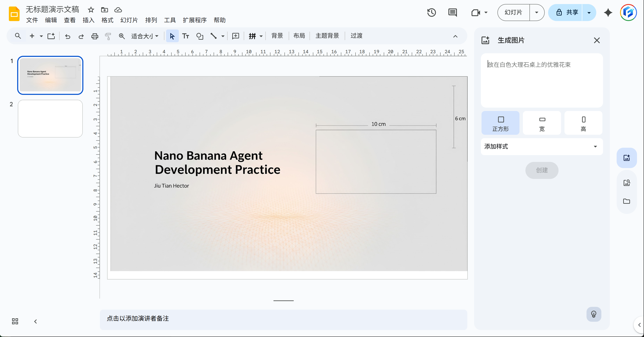Open the 适合大小 zoom dropdown
Image resolution: width=644 pixels, height=337 pixels.
145,36
